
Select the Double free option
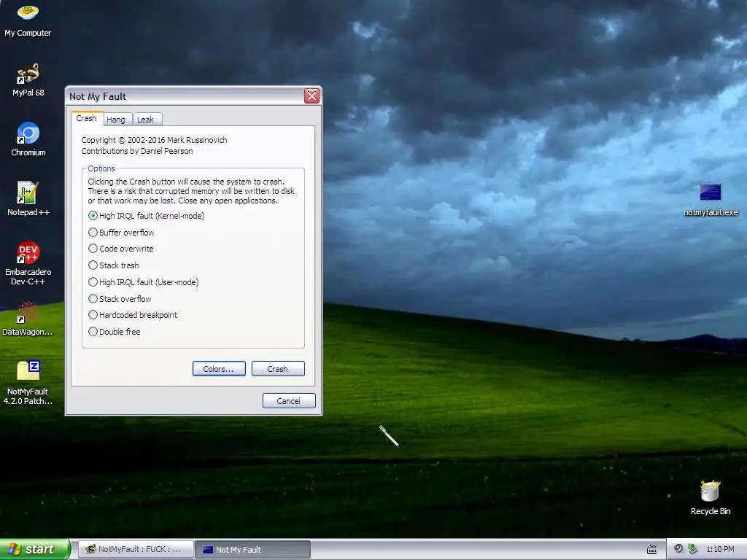point(115,332)
